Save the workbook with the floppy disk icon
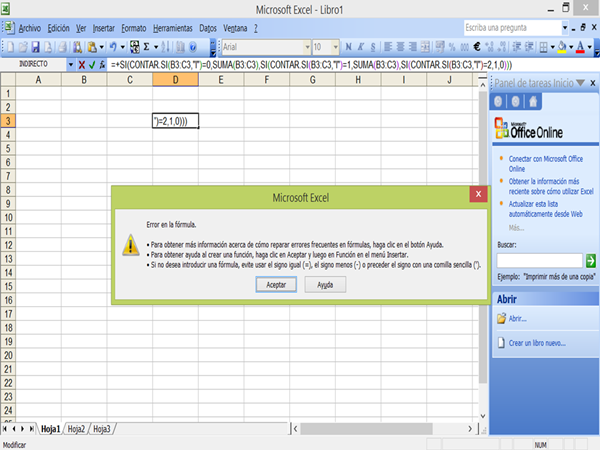This screenshot has height=450, width=600. point(35,47)
